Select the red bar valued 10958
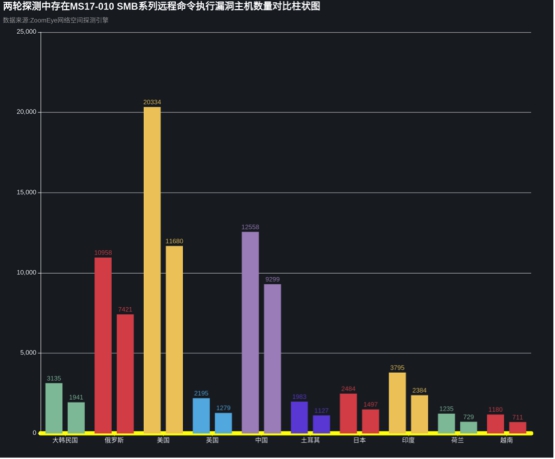The width and height of the screenshot is (555, 459). coord(103,345)
